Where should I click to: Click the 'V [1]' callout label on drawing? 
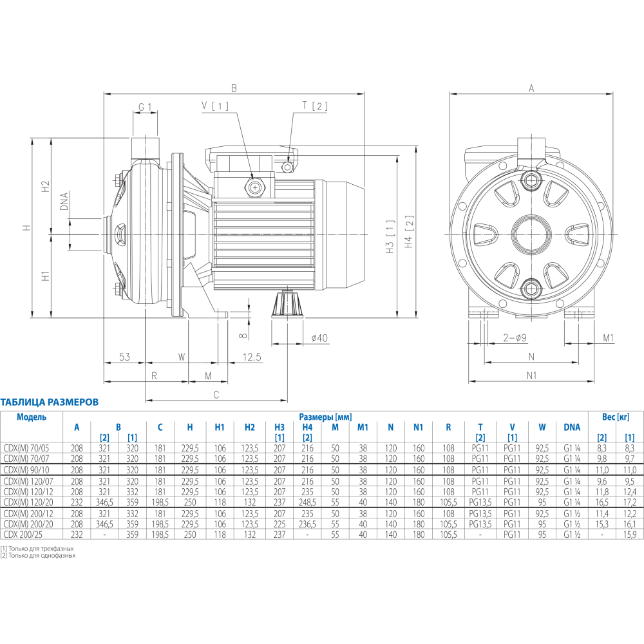click(215, 105)
